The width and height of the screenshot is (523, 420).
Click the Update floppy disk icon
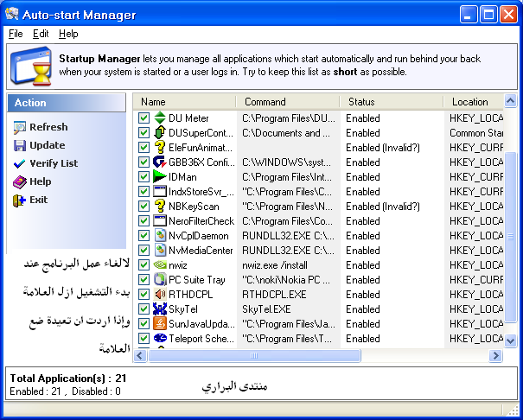point(19,145)
